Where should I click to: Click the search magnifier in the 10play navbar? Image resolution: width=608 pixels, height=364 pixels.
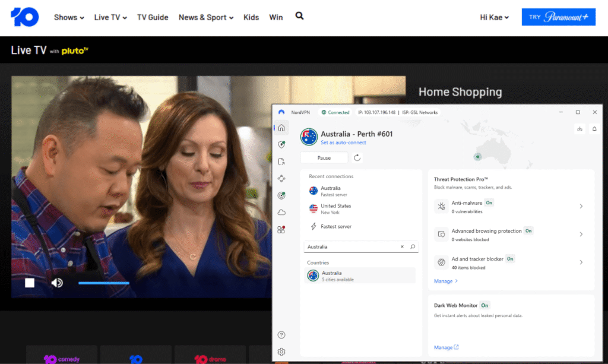coord(299,17)
